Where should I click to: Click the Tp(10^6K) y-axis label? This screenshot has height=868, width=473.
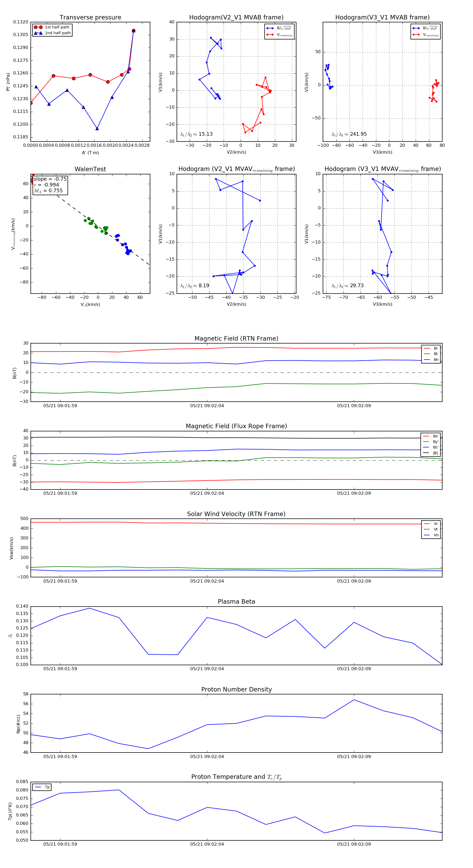[10, 811]
